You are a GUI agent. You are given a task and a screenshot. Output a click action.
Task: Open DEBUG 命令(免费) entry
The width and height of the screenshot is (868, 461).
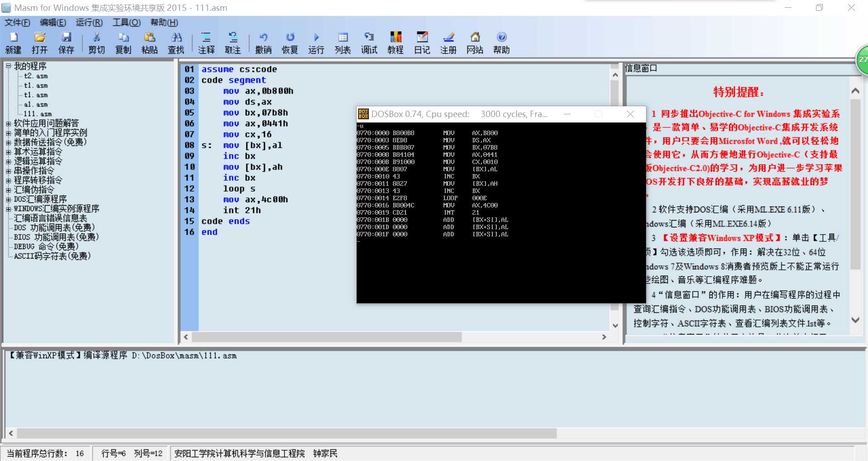click(x=46, y=247)
